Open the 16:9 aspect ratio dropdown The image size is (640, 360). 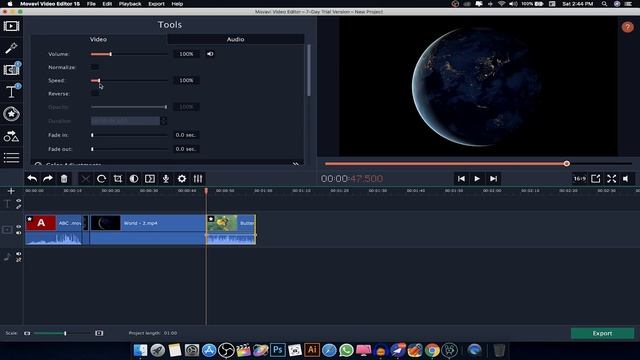(580, 179)
